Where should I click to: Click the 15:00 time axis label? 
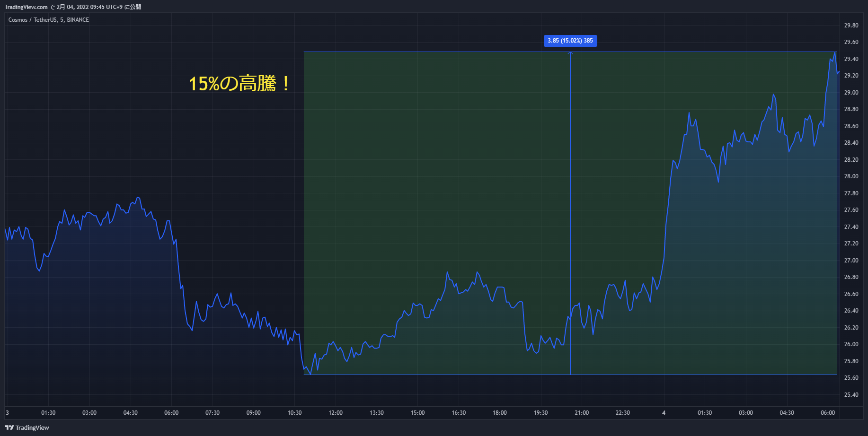point(417,413)
